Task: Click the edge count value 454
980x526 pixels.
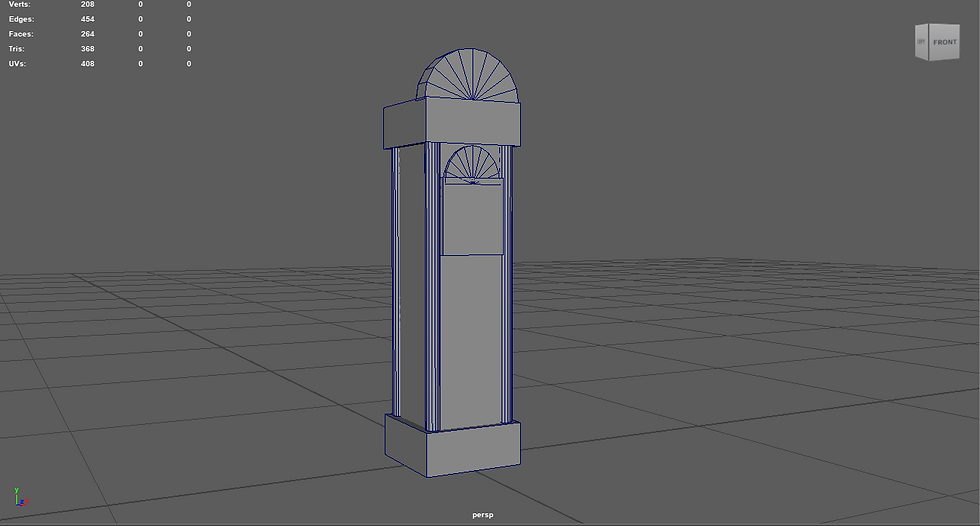Action: pos(88,19)
